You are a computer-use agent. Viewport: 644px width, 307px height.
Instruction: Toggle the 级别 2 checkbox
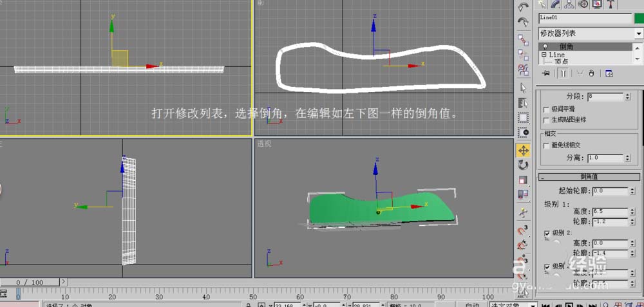click(x=547, y=233)
